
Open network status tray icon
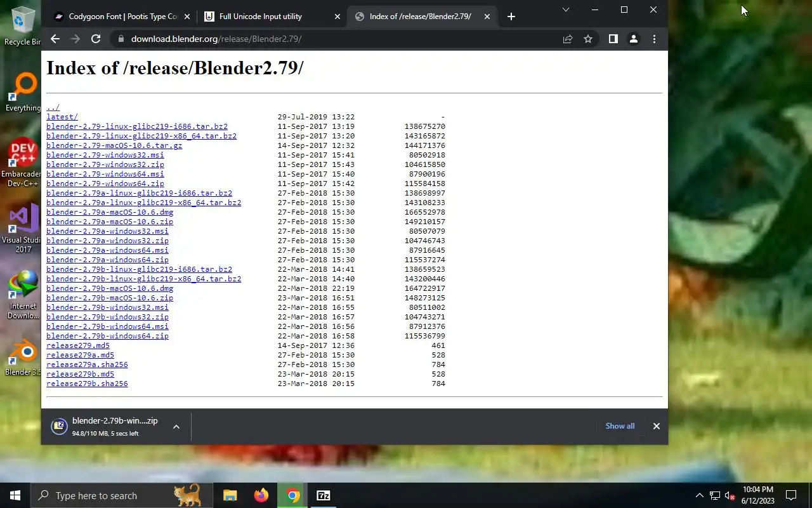click(715, 495)
